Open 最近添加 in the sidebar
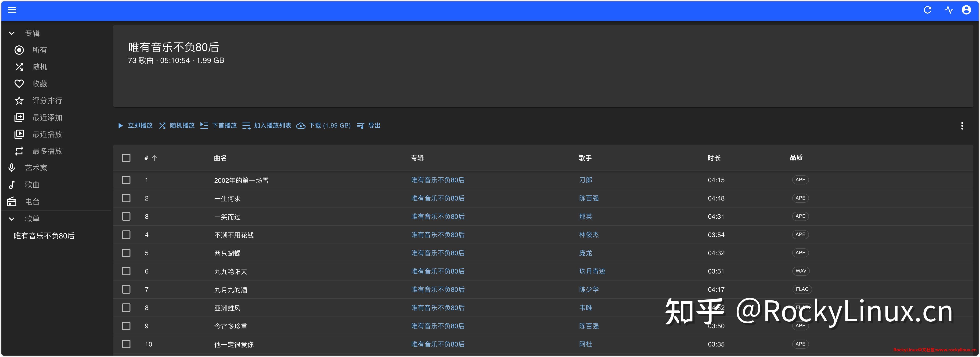 click(x=47, y=118)
